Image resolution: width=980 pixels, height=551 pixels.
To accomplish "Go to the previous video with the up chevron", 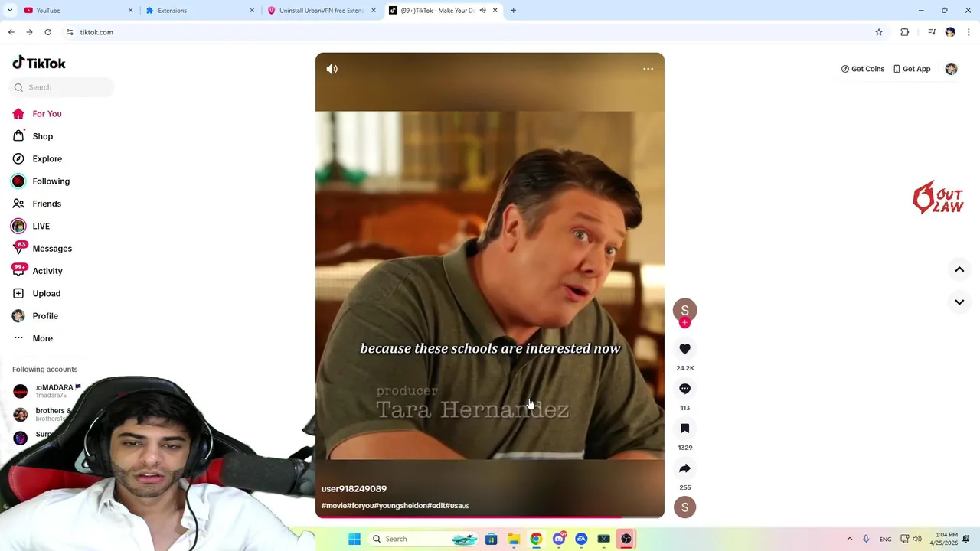I will pyautogui.click(x=959, y=269).
